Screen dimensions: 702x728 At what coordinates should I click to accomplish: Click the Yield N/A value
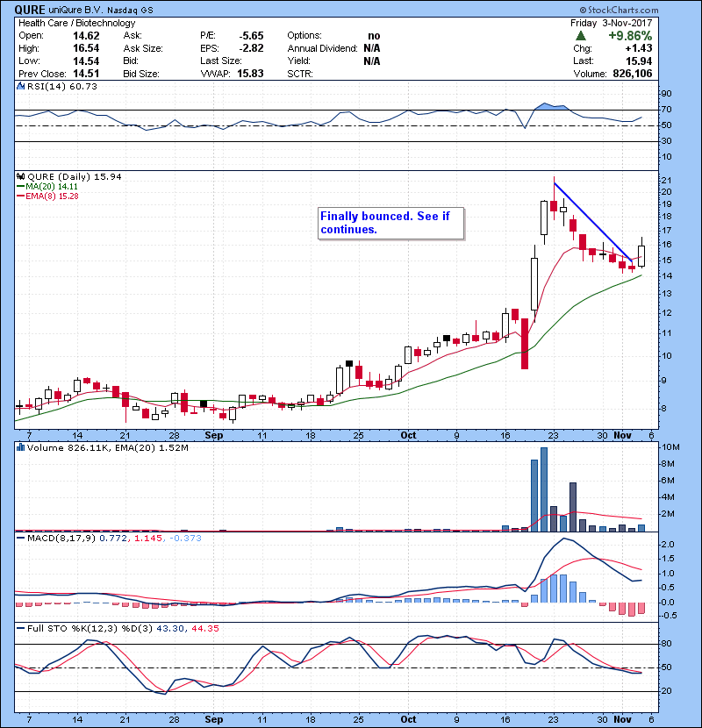tap(372, 61)
